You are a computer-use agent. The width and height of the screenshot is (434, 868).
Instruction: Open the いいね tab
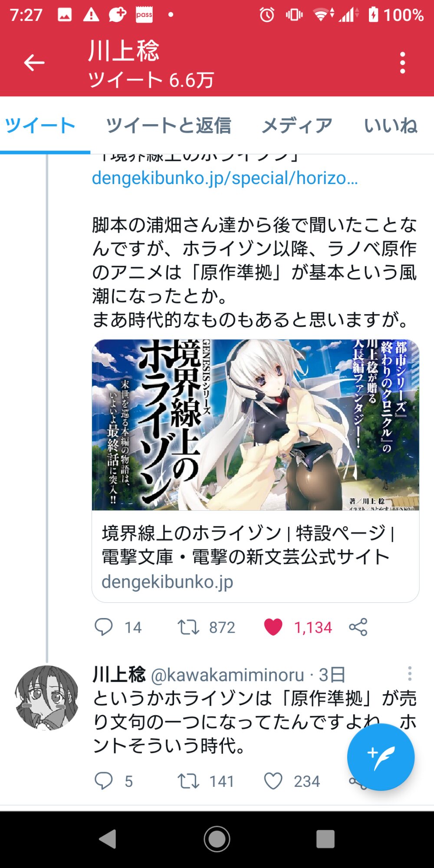pos(391,125)
